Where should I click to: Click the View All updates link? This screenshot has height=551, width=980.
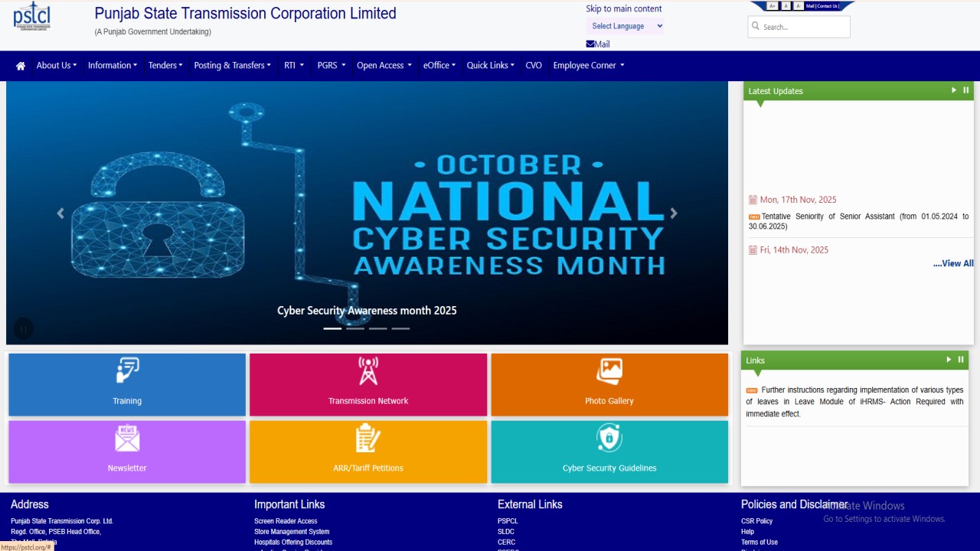(953, 263)
